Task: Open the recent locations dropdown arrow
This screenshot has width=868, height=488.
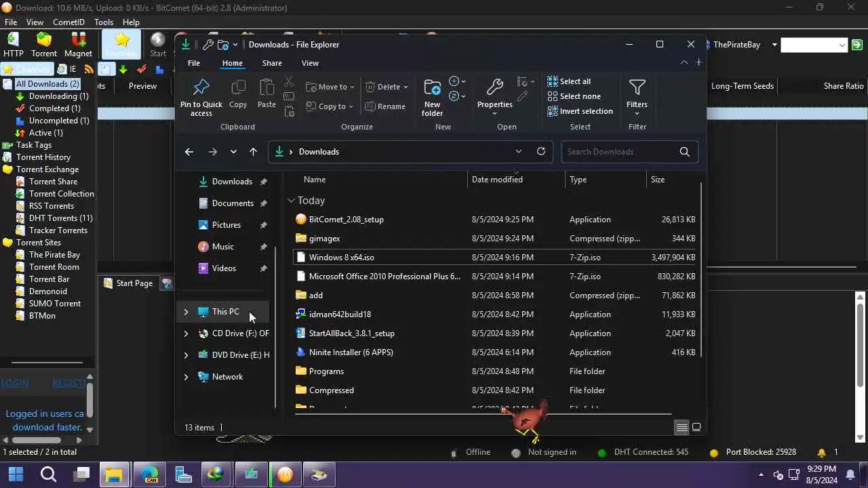Action: tap(233, 152)
